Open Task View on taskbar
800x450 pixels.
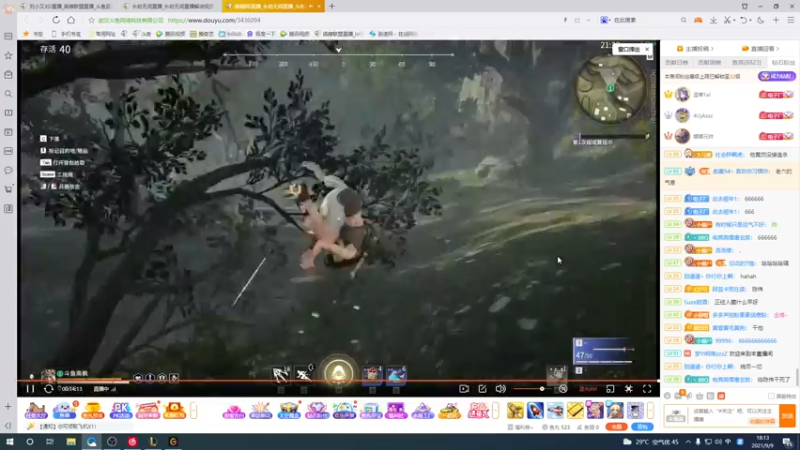(x=50, y=441)
